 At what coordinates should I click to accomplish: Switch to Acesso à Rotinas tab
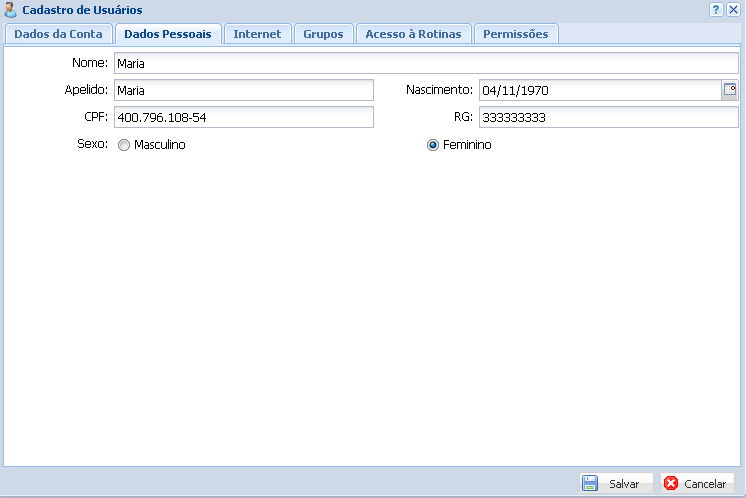click(413, 34)
